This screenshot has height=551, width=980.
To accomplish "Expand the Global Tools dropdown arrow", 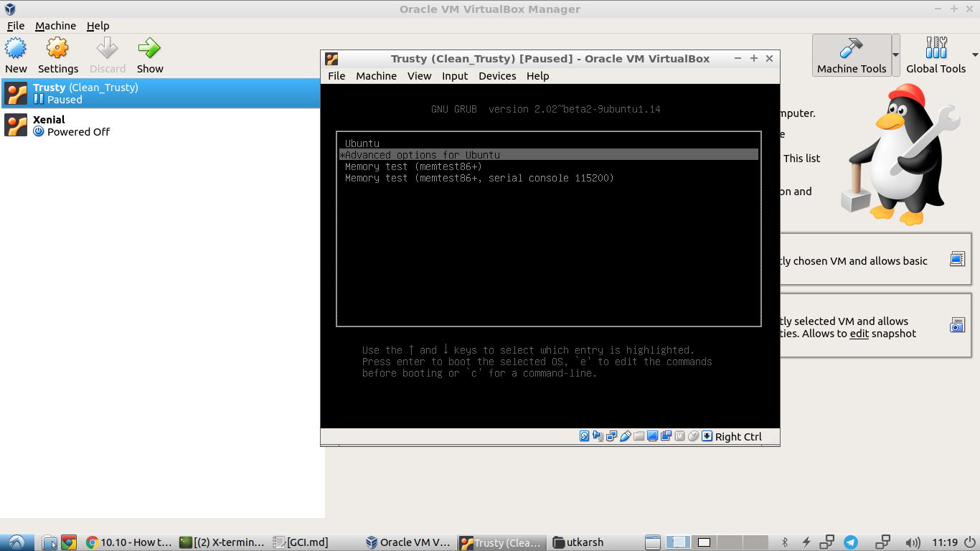I will coord(976,54).
